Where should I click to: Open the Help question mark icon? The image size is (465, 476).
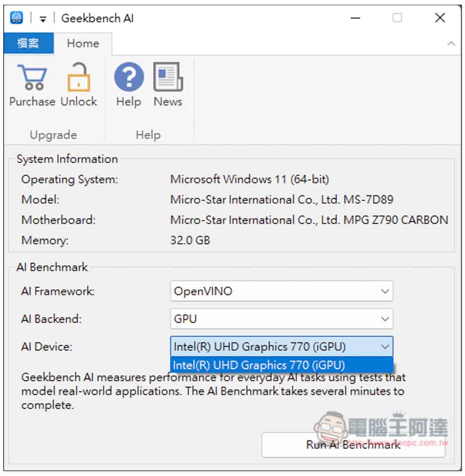129,77
